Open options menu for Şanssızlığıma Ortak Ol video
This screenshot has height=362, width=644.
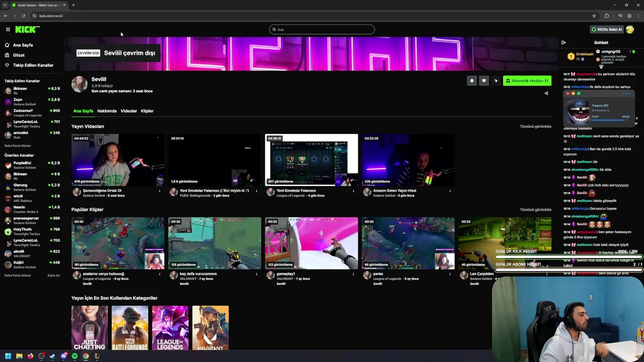click(x=160, y=191)
